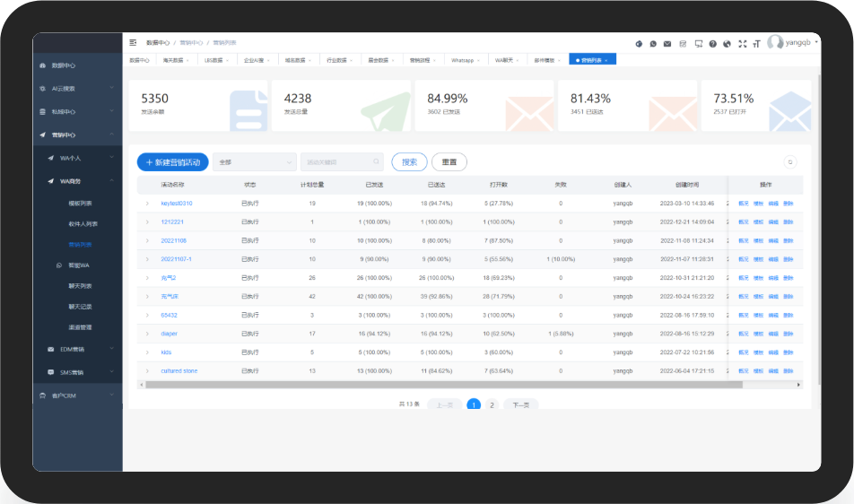Viewport: 854px width, 504px height.
Task: Expand row details for cultured stone
Action: 147,371
